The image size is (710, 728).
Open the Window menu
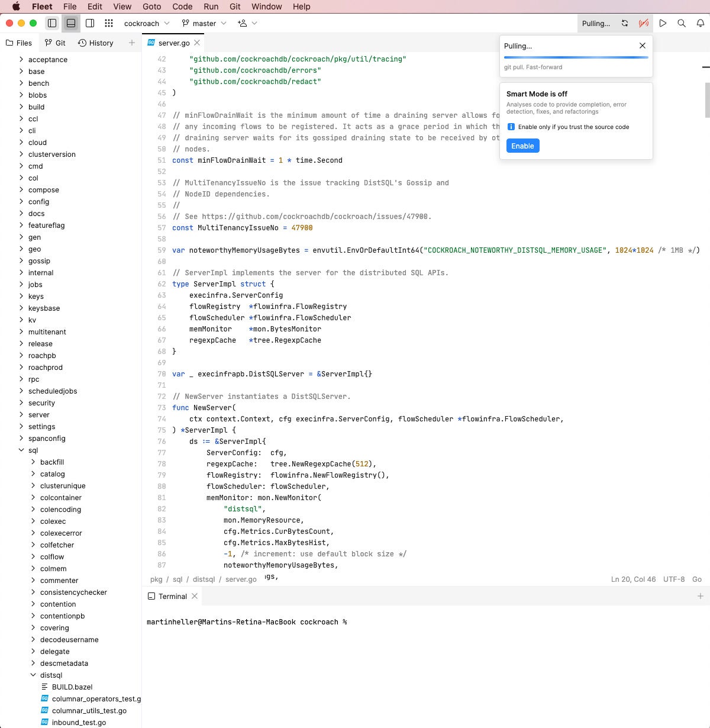coord(267,7)
